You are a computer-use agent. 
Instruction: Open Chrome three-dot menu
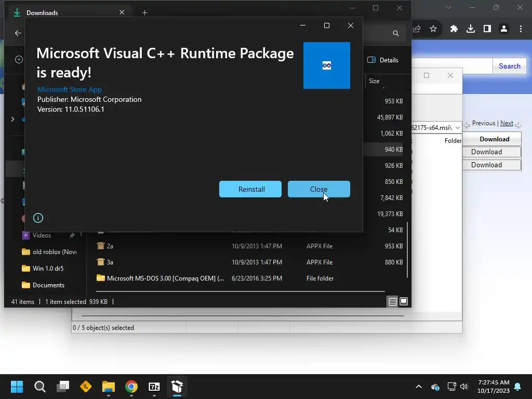521,29
